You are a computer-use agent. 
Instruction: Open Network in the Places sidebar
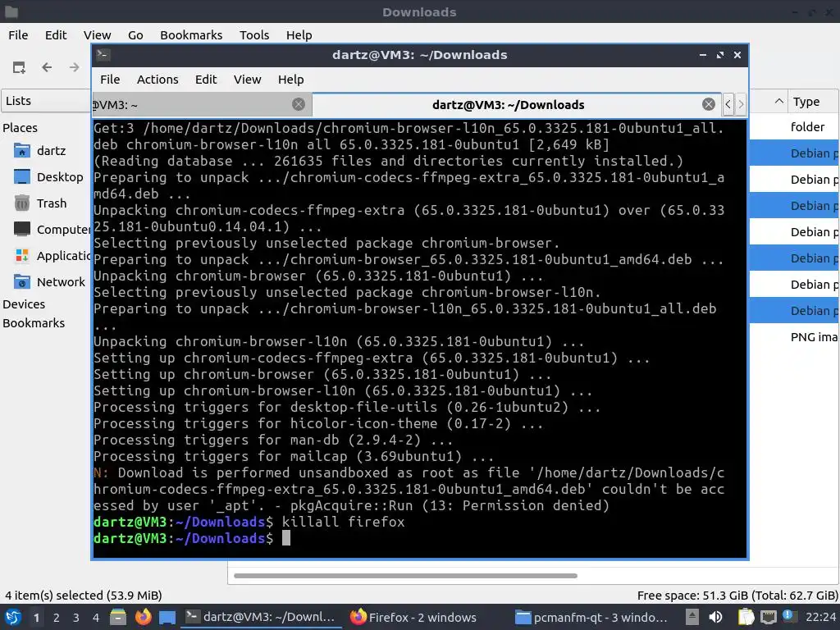pos(49,282)
